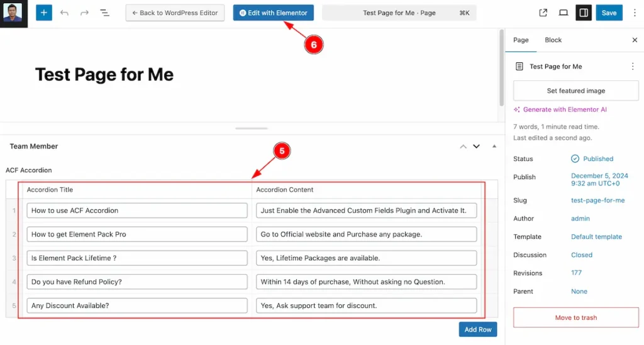Change Discussion setting Closed

(x=582, y=255)
